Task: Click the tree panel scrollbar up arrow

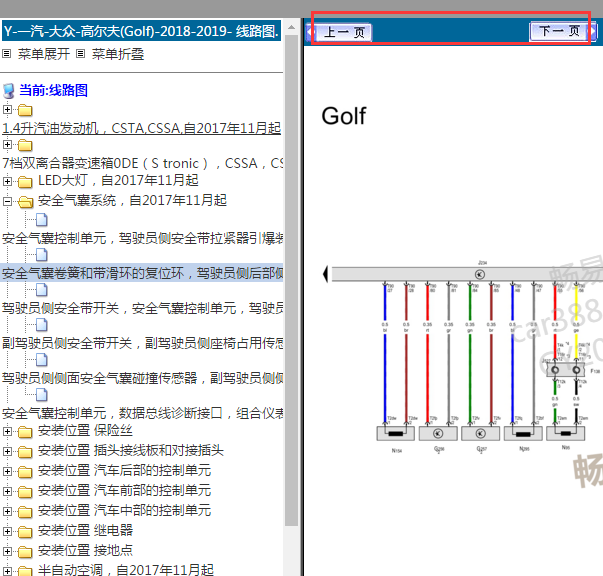Action: (292, 27)
